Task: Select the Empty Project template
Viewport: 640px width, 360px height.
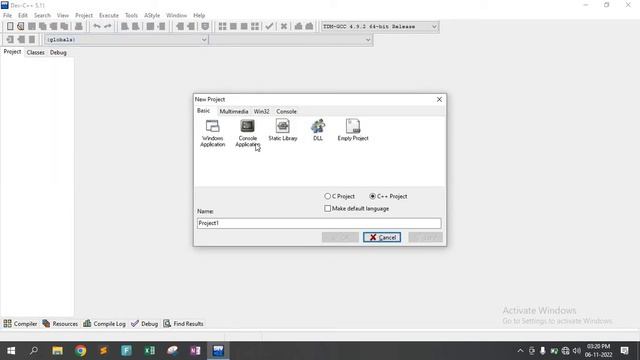Action: [x=353, y=130]
